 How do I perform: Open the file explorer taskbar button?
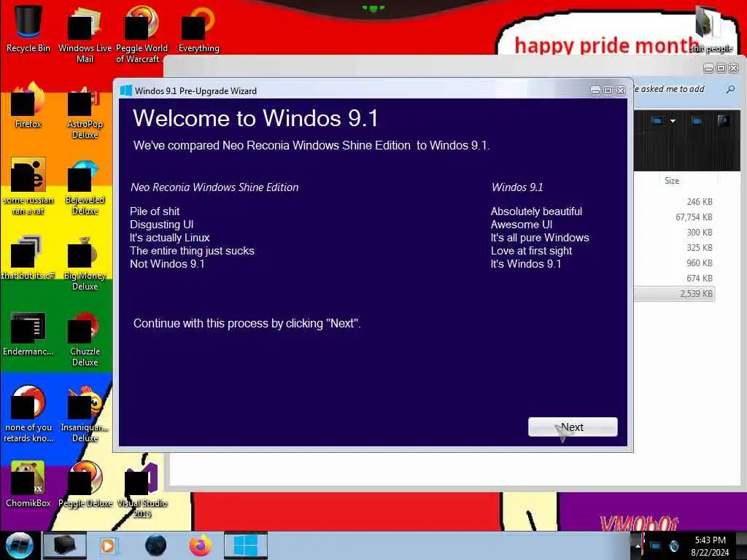65,545
